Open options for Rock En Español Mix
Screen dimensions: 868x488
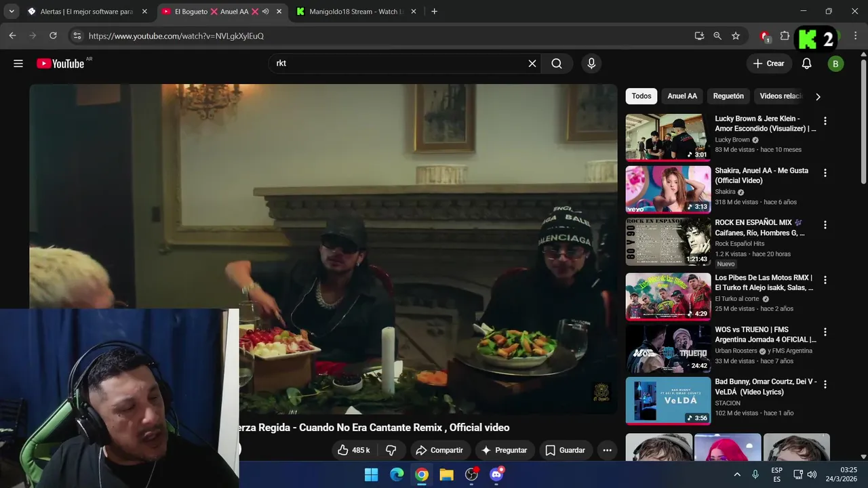(825, 225)
